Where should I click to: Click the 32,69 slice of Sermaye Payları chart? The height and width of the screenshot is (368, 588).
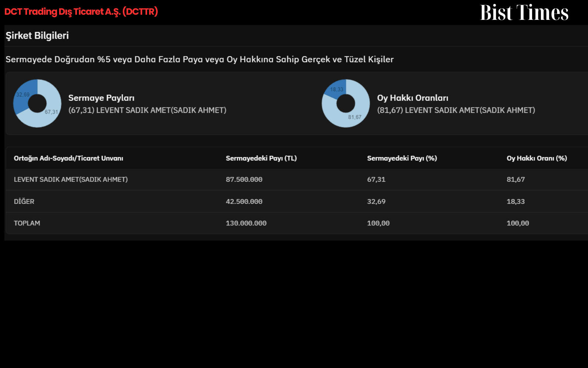coord(23,95)
